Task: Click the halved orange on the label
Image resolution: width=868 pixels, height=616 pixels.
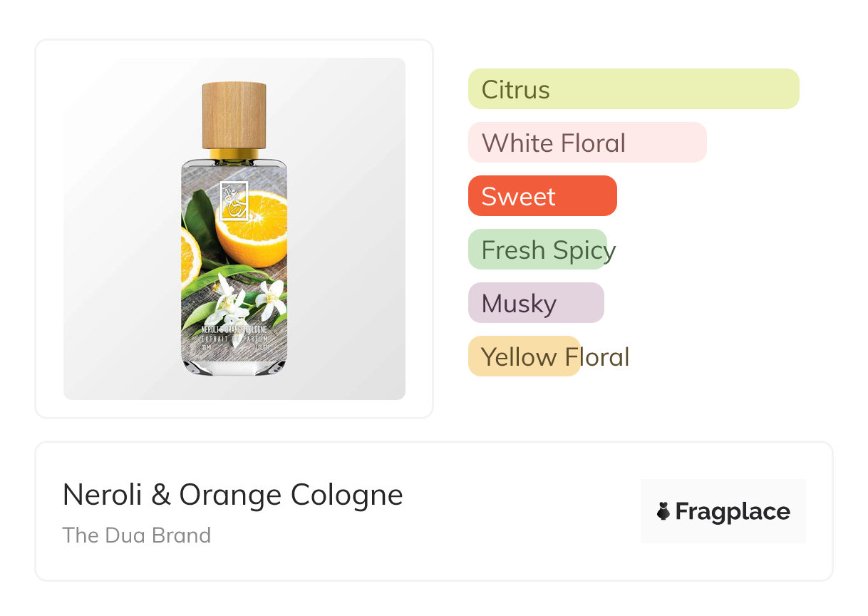Action: (254, 227)
